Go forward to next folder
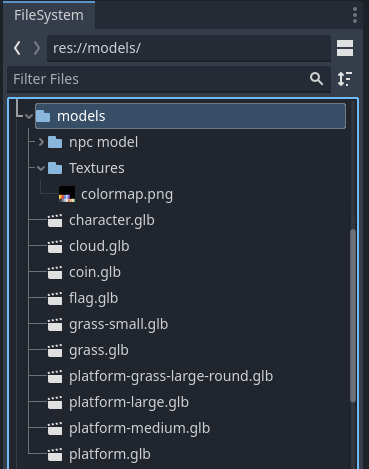The width and height of the screenshot is (369, 469). [37, 48]
